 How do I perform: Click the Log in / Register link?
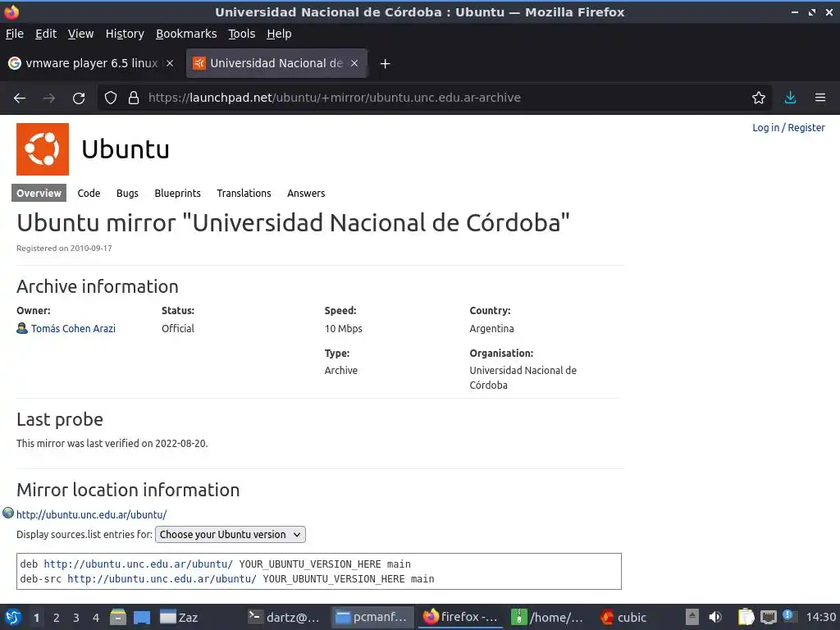tap(788, 127)
